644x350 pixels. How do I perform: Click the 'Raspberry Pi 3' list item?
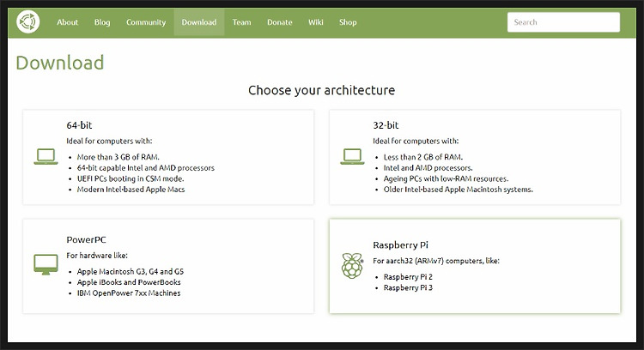(x=408, y=287)
